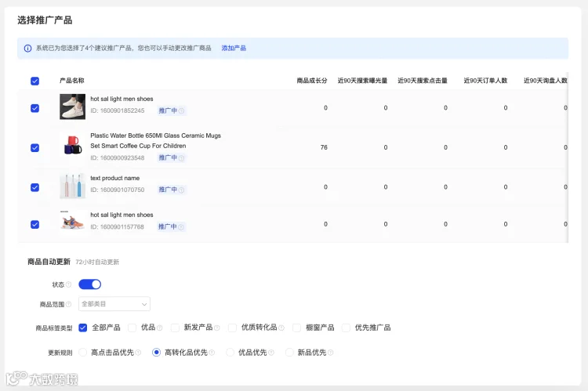Click help icon next to 新发产品
The image size is (588, 391).
pyautogui.click(x=216, y=328)
